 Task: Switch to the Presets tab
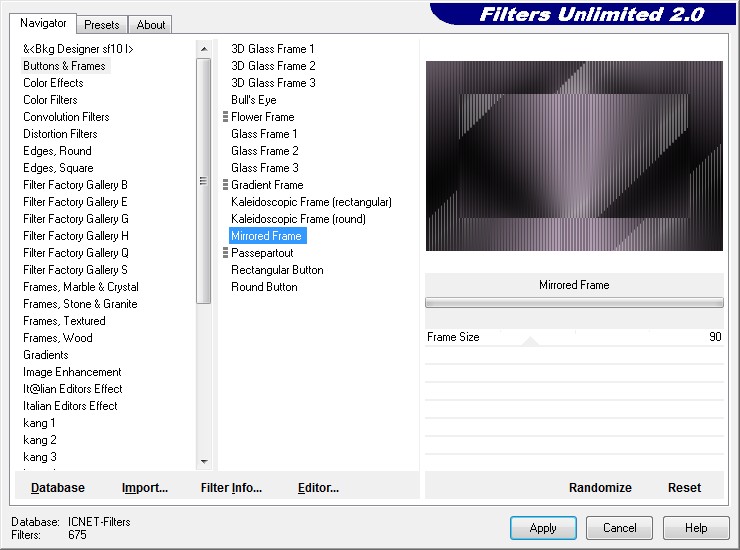[x=101, y=25]
